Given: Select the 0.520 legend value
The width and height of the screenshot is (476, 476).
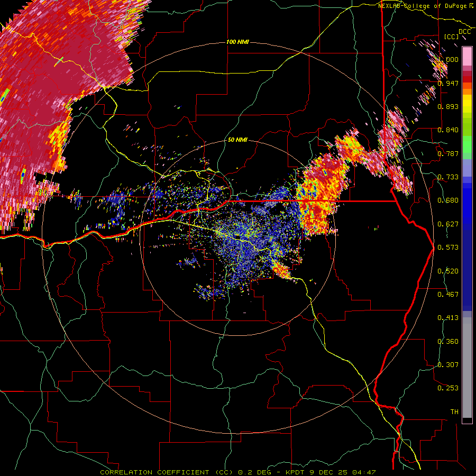Looking at the screenshot, I should pyautogui.click(x=448, y=271).
